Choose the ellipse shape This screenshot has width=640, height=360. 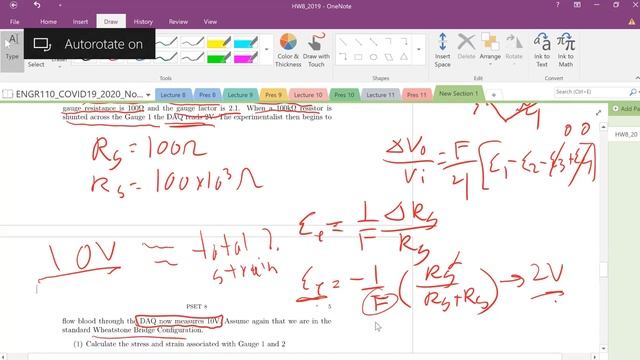pos(373,57)
